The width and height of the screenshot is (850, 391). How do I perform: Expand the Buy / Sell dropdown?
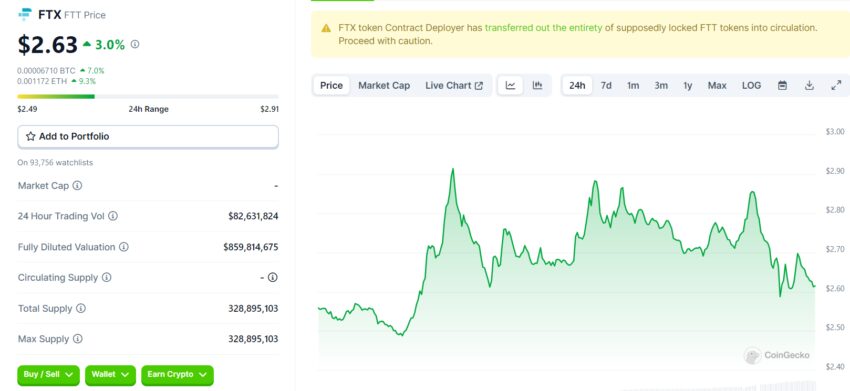[x=49, y=375]
